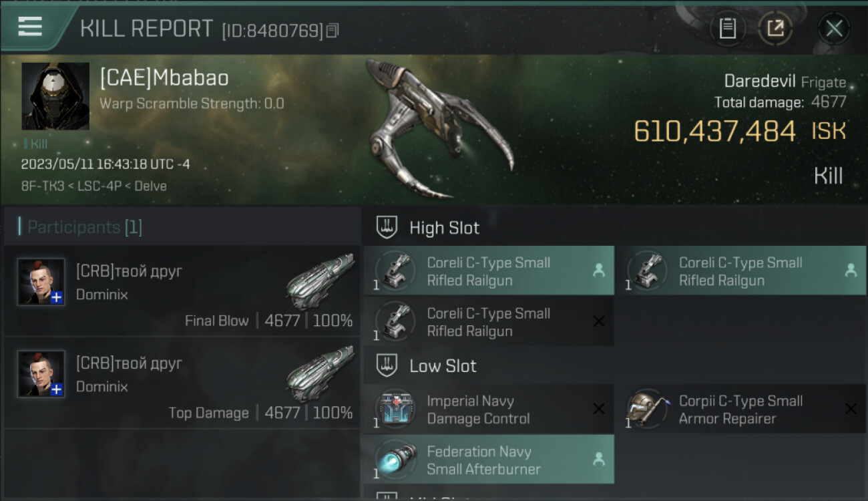Image resolution: width=868 pixels, height=501 pixels.
Task: Select the Imperial Navy Damage Control icon
Action: pyautogui.click(x=395, y=409)
